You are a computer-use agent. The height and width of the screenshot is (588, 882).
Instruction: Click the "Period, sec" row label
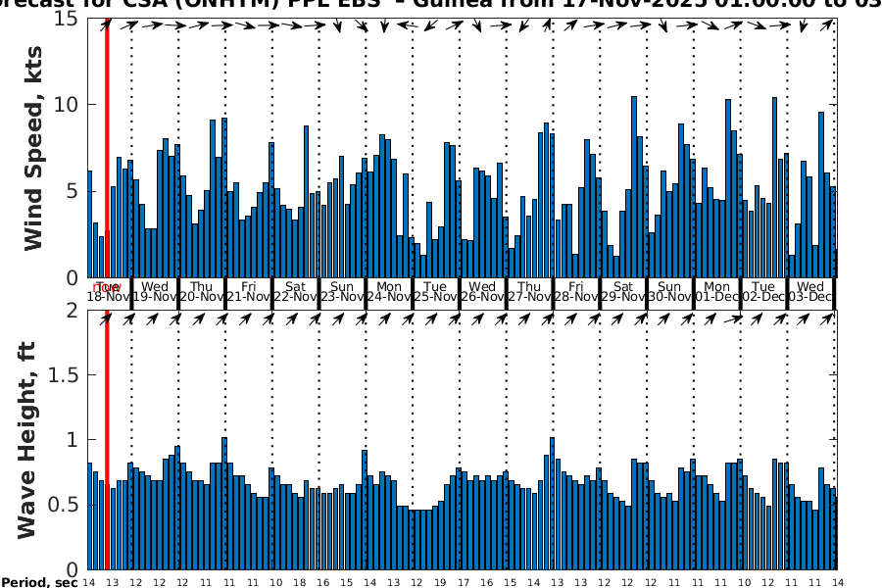pyautogui.click(x=39, y=582)
